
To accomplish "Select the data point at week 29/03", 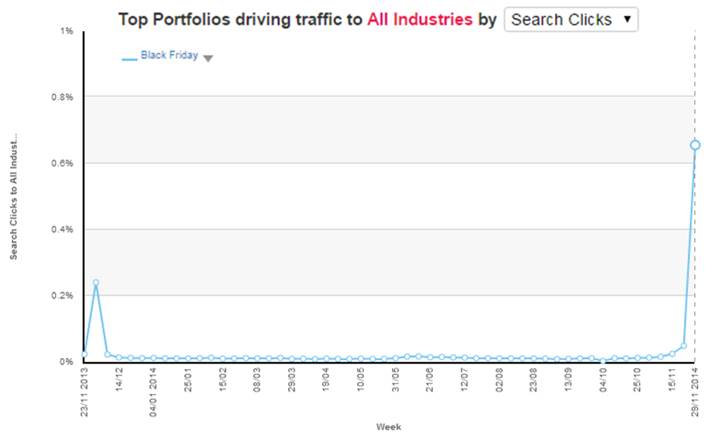I will pyautogui.click(x=292, y=358).
